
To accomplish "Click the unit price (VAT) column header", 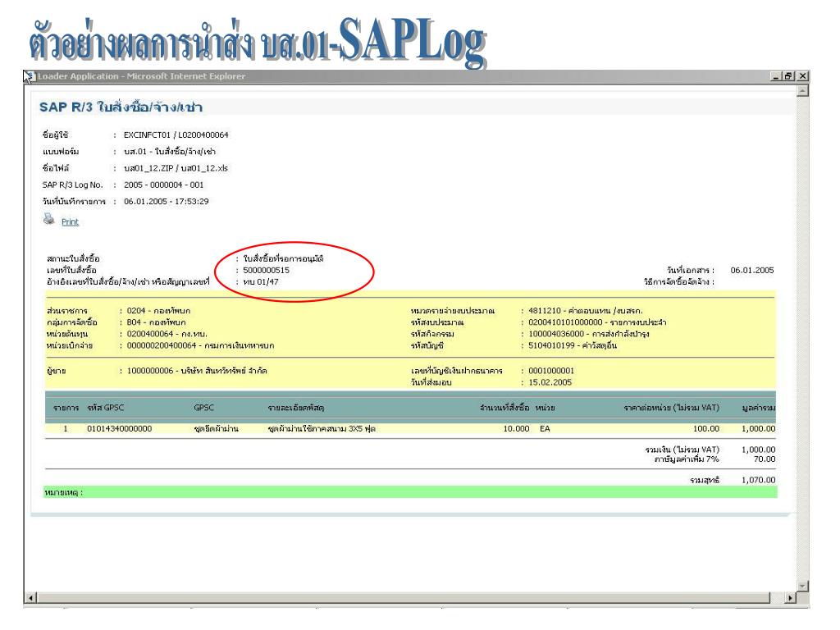I will (x=671, y=408).
